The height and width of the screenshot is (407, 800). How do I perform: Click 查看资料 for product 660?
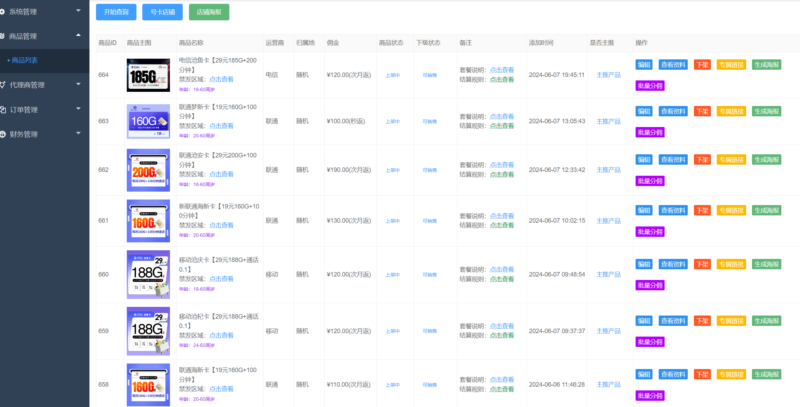(x=673, y=264)
